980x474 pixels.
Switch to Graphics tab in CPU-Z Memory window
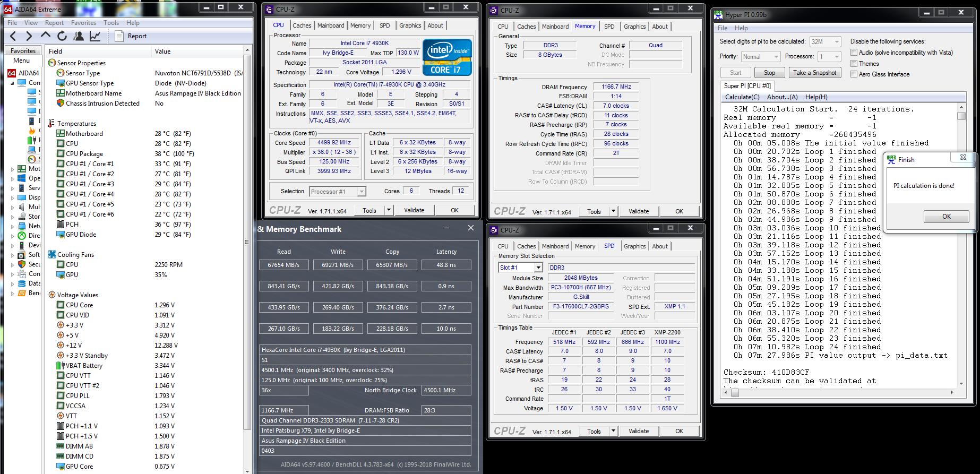click(x=634, y=27)
